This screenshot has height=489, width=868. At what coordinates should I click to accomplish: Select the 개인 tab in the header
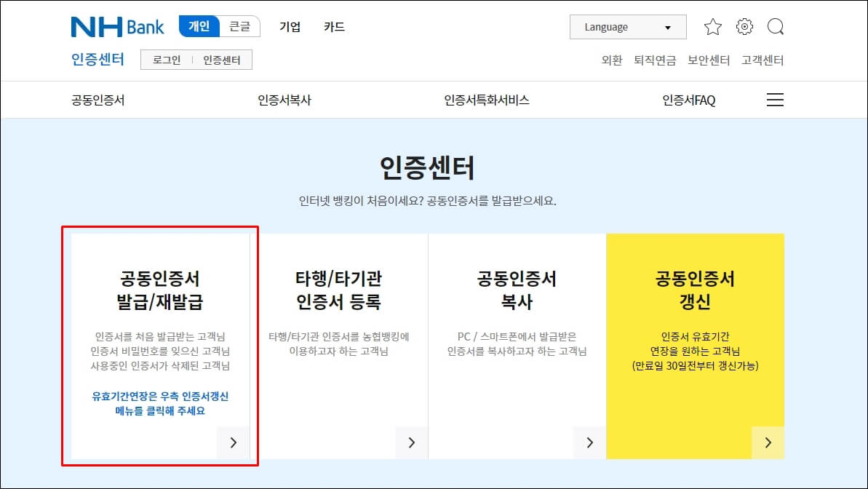tap(198, 25)
